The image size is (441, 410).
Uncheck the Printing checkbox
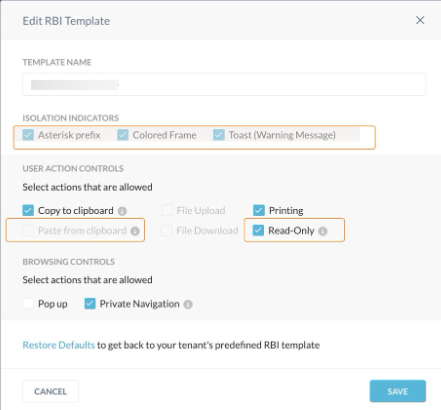point(259,210)
